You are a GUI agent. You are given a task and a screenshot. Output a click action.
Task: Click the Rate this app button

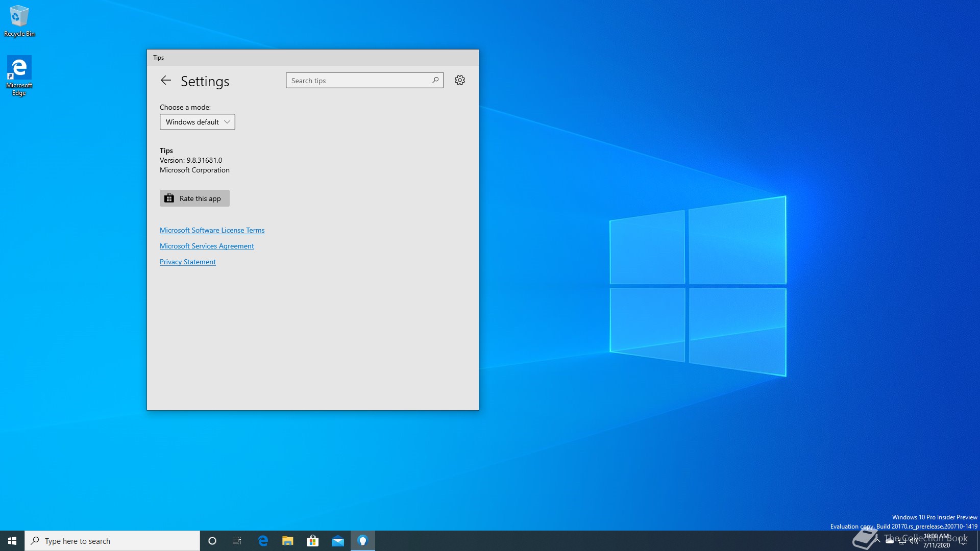194,198
